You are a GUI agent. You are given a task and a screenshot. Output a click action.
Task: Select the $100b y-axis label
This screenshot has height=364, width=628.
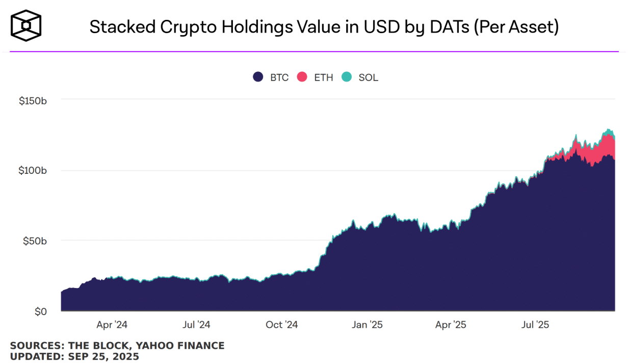[x=33, y=170]
